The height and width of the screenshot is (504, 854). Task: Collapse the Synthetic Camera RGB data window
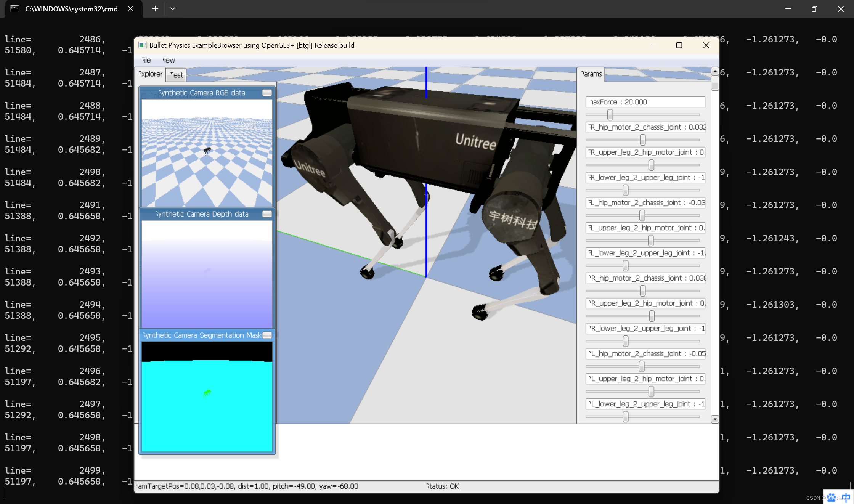click(267, 93)
